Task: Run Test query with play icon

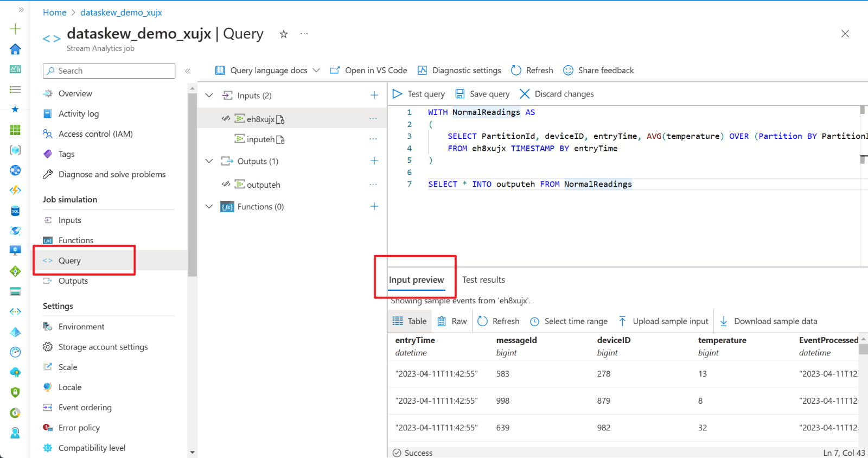Action: click(x=397, y=94)
